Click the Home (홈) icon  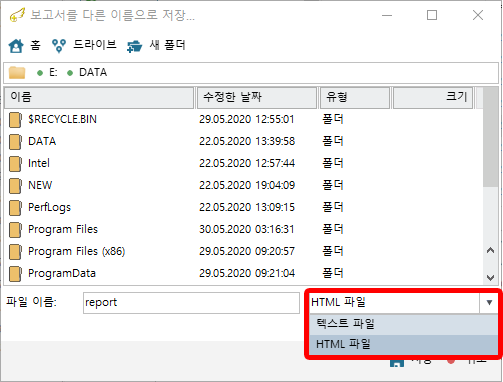point(16,46)
